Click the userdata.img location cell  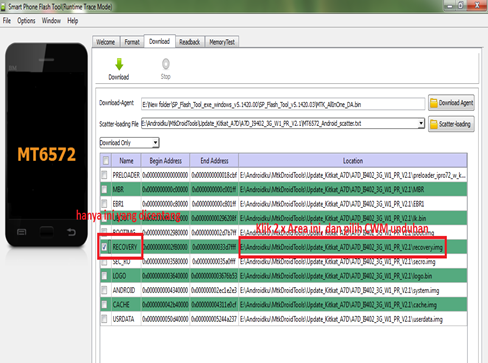(x=353, y=319)
